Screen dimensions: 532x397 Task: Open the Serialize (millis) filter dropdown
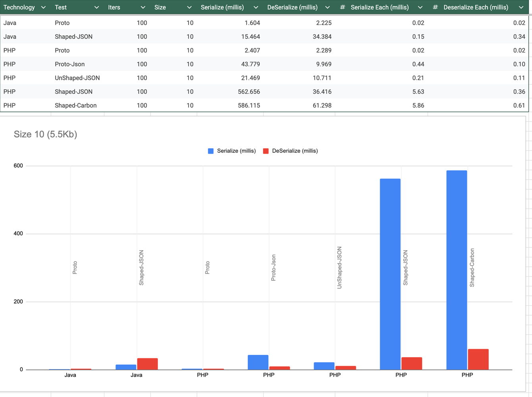pos(256,7)
